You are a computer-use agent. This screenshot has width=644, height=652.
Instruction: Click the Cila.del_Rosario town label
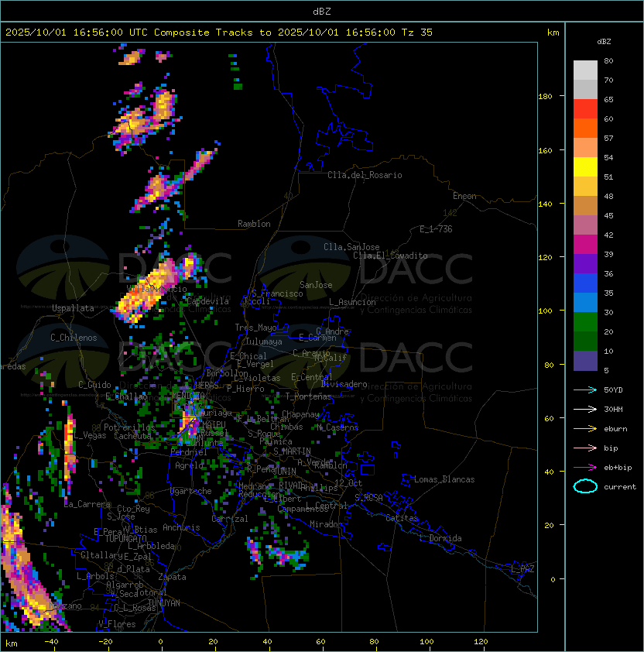[x=365, y=175]
